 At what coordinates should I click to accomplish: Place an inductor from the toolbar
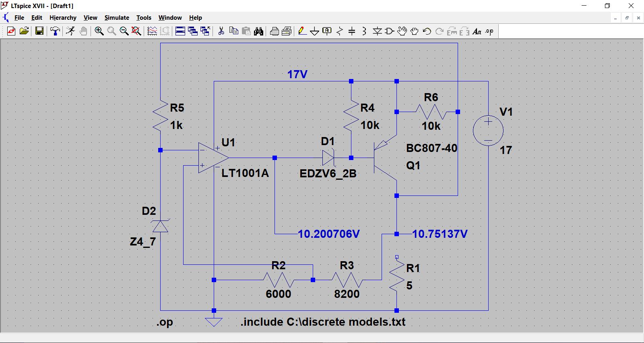[x=364, y=31]
